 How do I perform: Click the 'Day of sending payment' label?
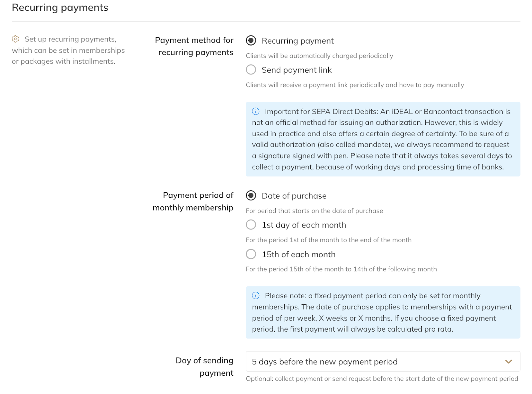[204, 367]
